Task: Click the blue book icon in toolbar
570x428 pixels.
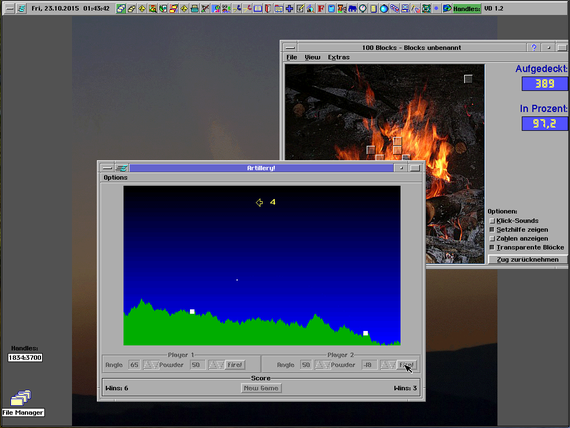Action: 258,8
